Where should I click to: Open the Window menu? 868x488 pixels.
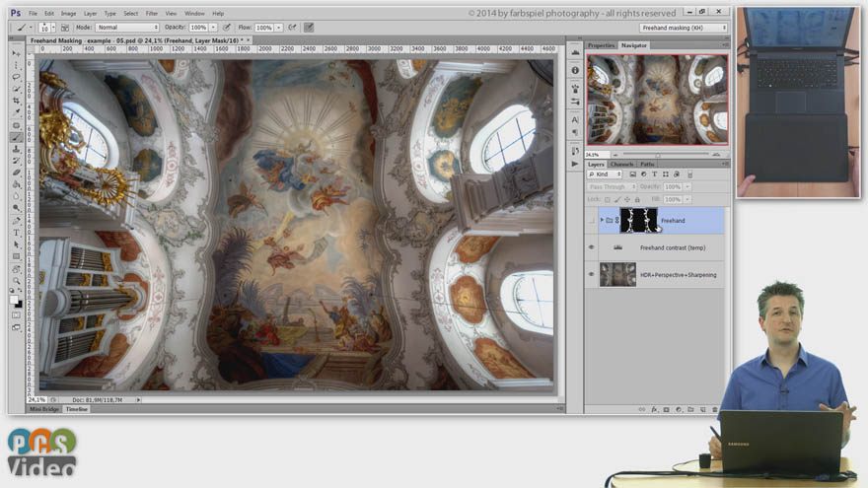[194, 13]
